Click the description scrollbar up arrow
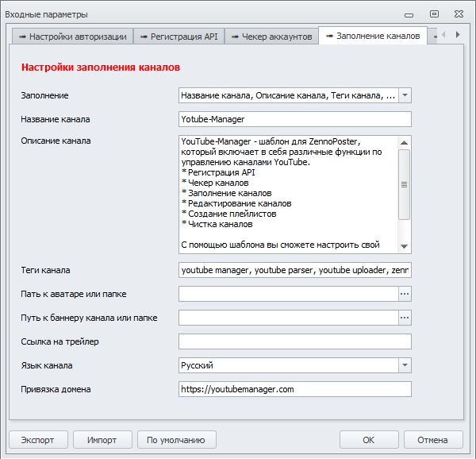The height and width of the screenshot is (459, 476). [x=404, y=142]
